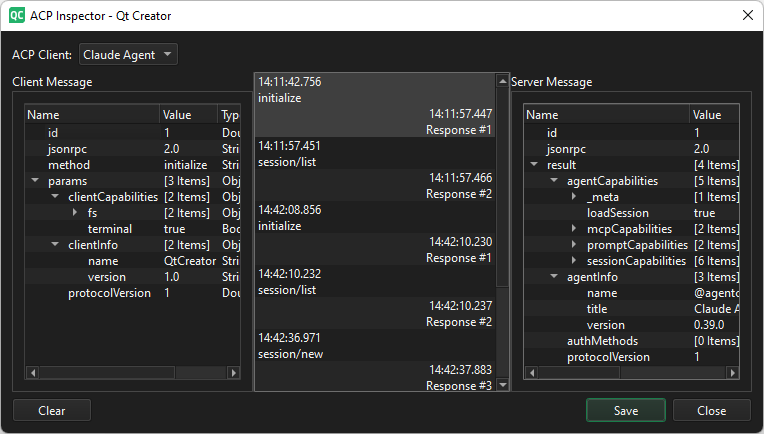Collapse the clientInfo node

tap(55, 245)
